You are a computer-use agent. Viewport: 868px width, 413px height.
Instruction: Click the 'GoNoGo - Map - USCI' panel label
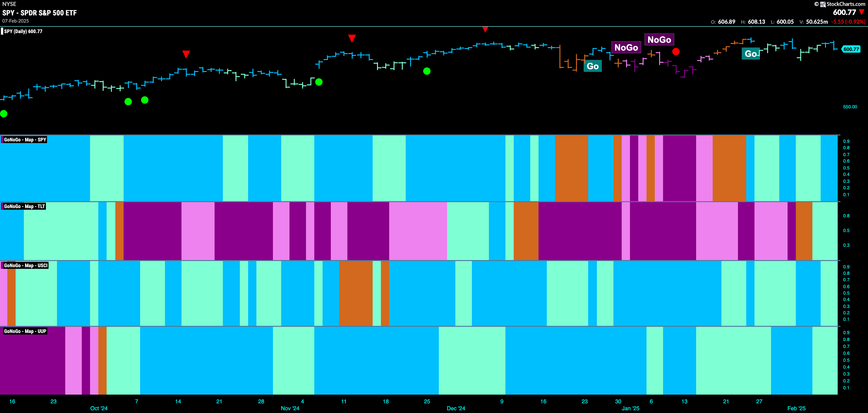pyautogui.click(x=26, y=265)
